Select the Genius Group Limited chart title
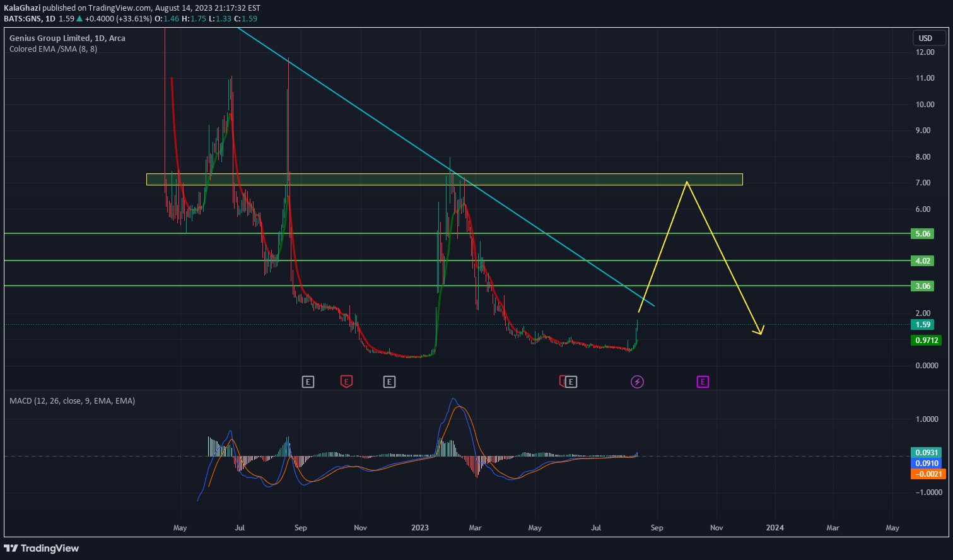The image size is (953, 560). coord(67,38)
